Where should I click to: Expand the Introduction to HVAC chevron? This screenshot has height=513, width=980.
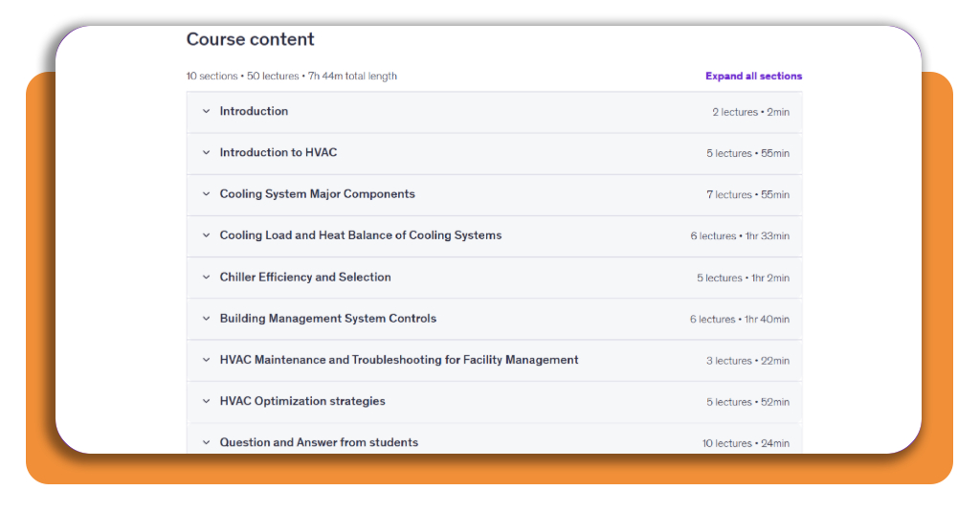coord(207,152)
